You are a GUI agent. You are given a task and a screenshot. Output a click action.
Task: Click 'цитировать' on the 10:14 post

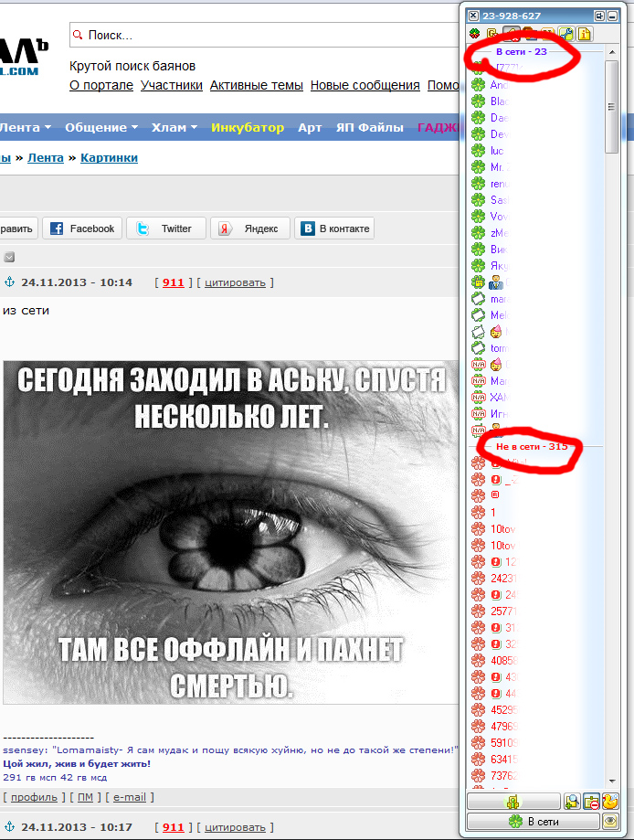(x=235, y=282)
